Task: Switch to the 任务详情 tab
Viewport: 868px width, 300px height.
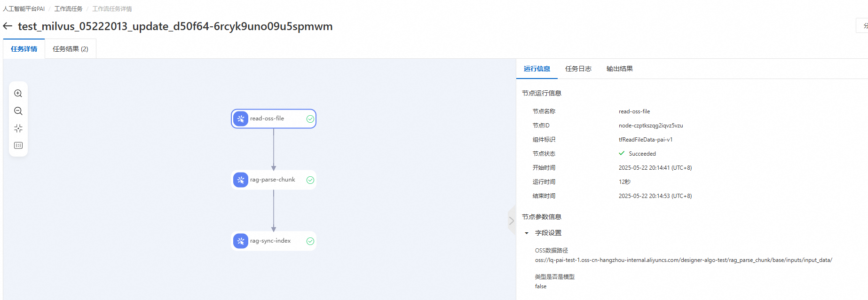Action: (24, 49)
